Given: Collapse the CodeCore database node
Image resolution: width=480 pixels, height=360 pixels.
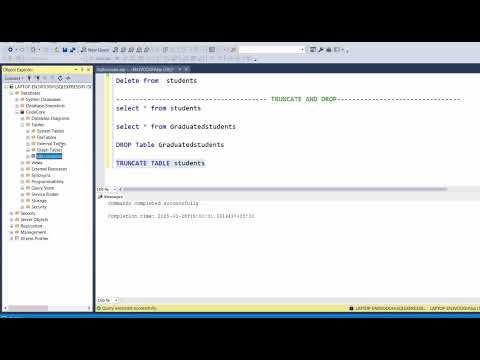Looking at the screenshot, I should 17,112.
